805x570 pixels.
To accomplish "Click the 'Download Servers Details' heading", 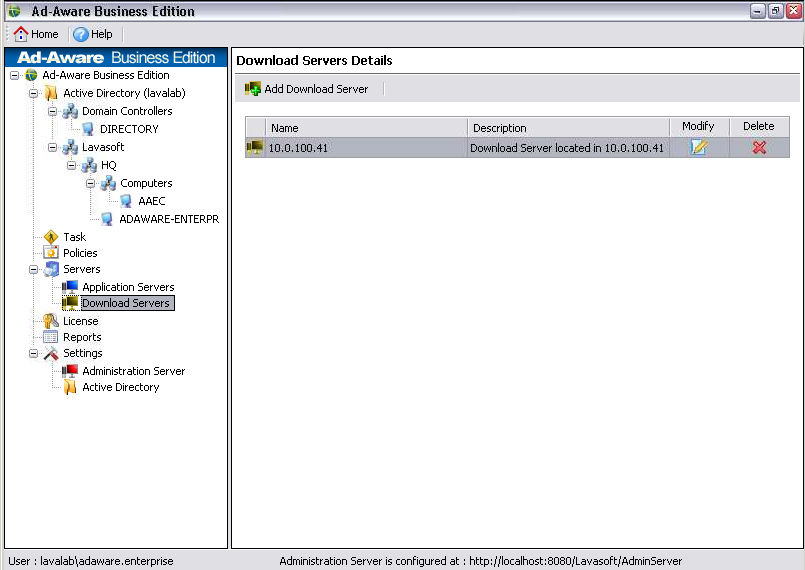I will click(314, 61).
